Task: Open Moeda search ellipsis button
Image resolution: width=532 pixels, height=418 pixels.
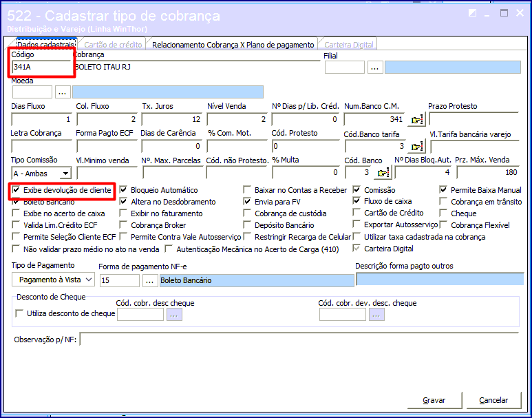Action: [x=63, y=92]
